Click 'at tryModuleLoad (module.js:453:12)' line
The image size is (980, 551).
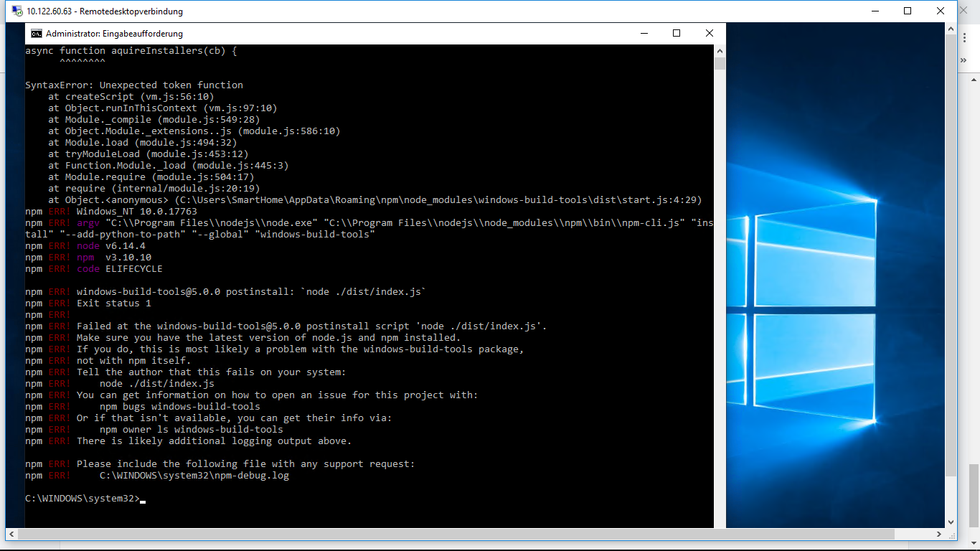coord(149,154)
